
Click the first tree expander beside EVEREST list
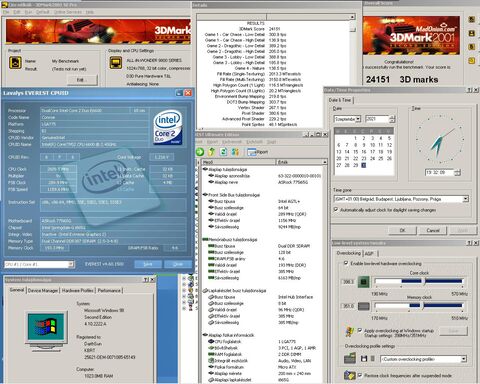click(x=184, y=278)
